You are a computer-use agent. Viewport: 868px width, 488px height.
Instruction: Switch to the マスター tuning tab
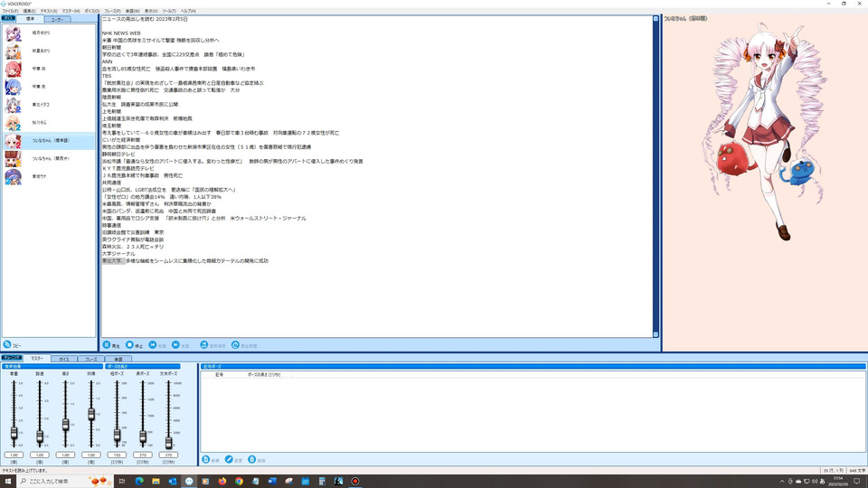coord(36,359)
